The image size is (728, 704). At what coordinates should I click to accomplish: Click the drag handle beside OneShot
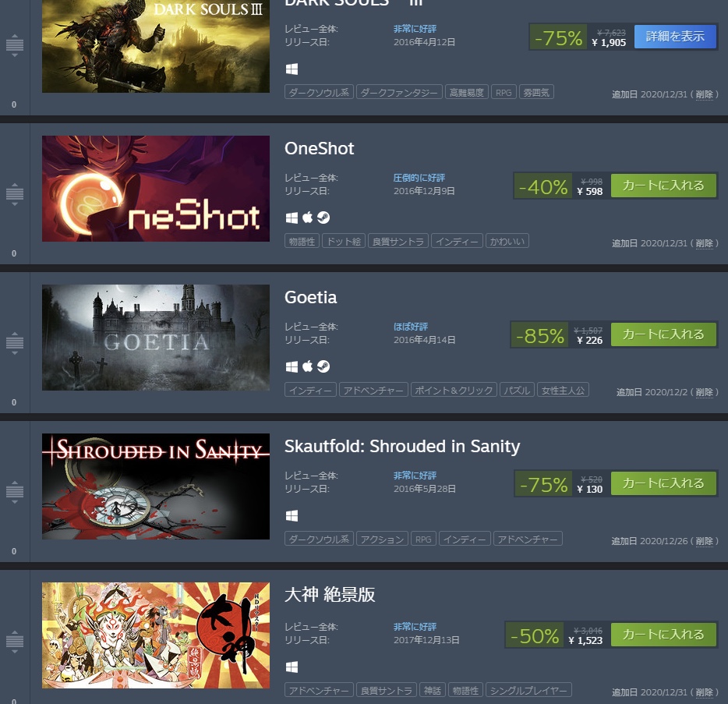tap(14, 194)
